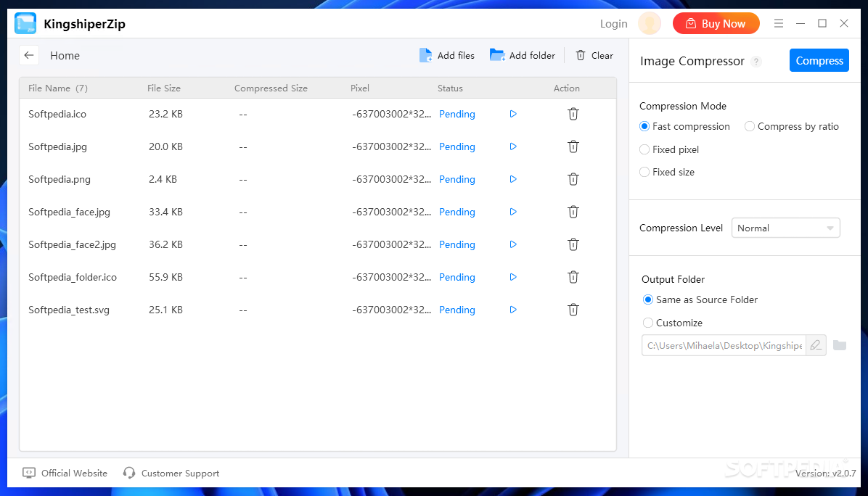The width and height of the screenshot is (868, 496).
Task: Start compression for Softpedia.jpg row
Action: tap(513, 146)
